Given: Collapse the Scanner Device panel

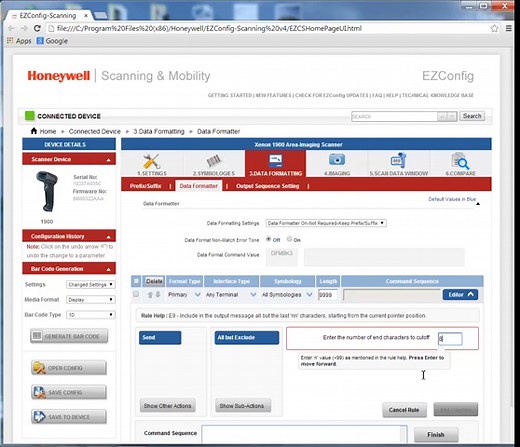Looking at the screenshot, I should [x=108, y=160].
